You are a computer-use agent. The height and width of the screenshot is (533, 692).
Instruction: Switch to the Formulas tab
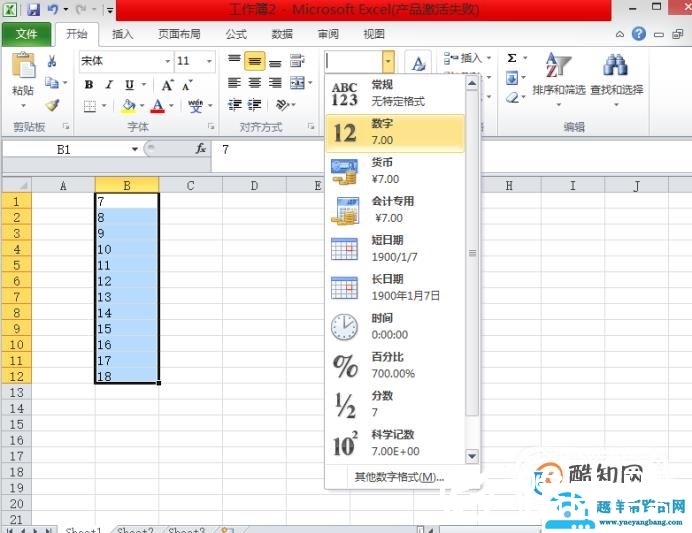[236, 34]
